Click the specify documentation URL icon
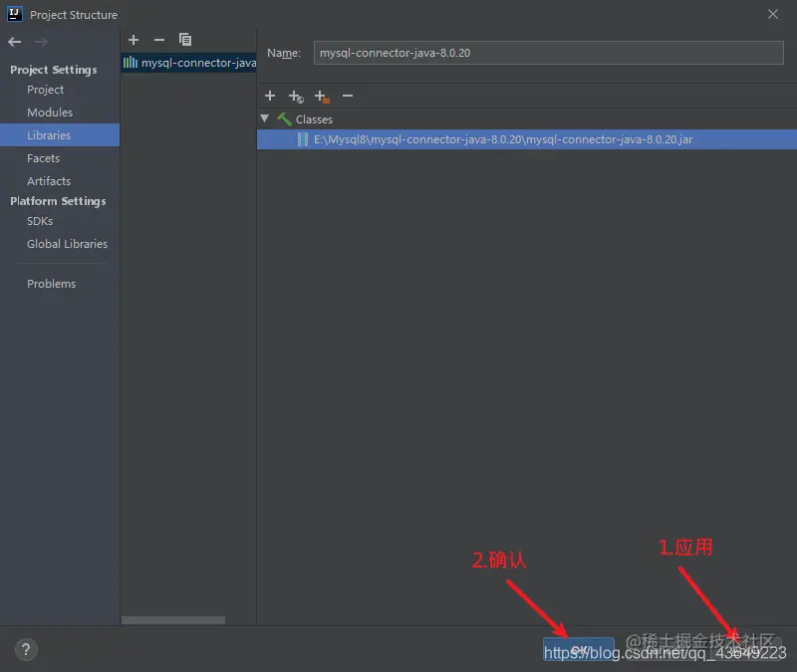797x672 pixels. tap(296, 96)
